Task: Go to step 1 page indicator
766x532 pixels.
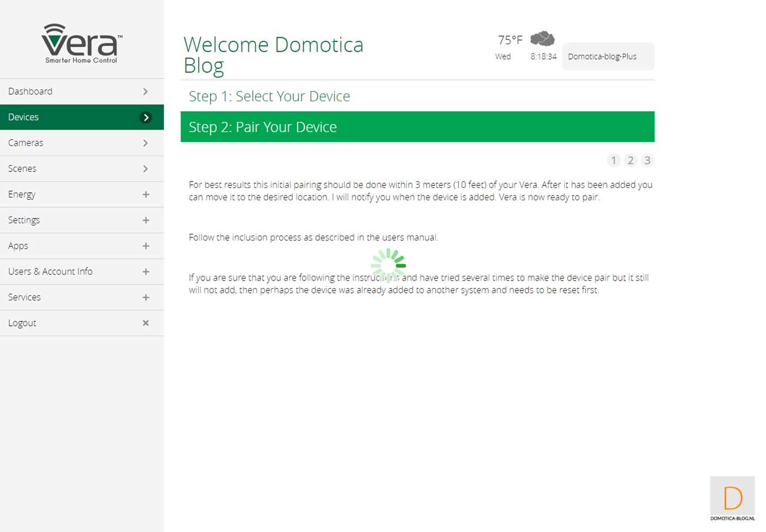Action: tap(613, 160)
